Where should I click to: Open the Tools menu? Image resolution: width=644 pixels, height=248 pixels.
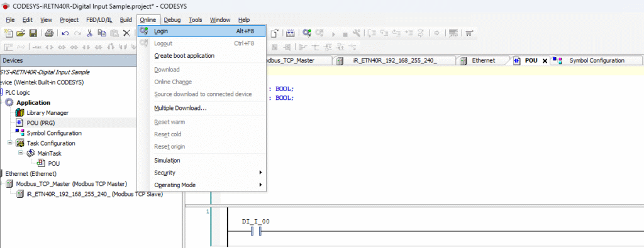(196, 19)
